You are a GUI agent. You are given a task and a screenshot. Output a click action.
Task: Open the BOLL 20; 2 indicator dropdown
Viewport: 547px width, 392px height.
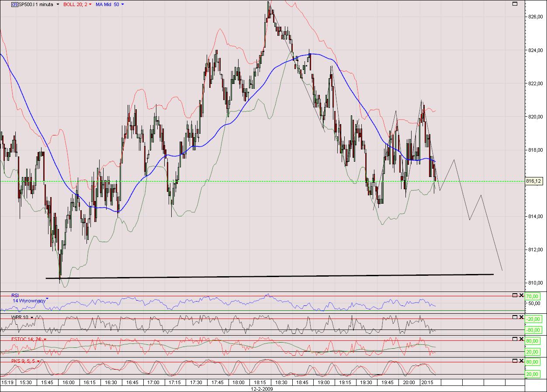click(x=90, y=4)
